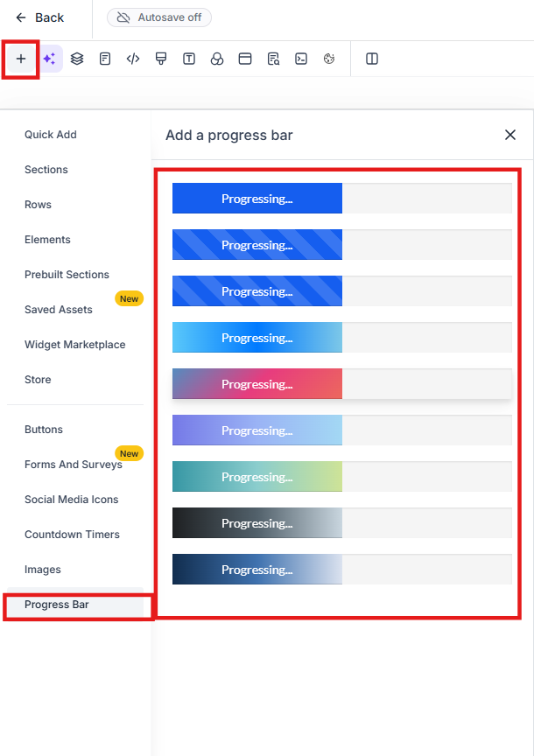The height and width of the screenshot is (756, 534).
Task: Open the Layers panel icon
Action: pos(77,59)
